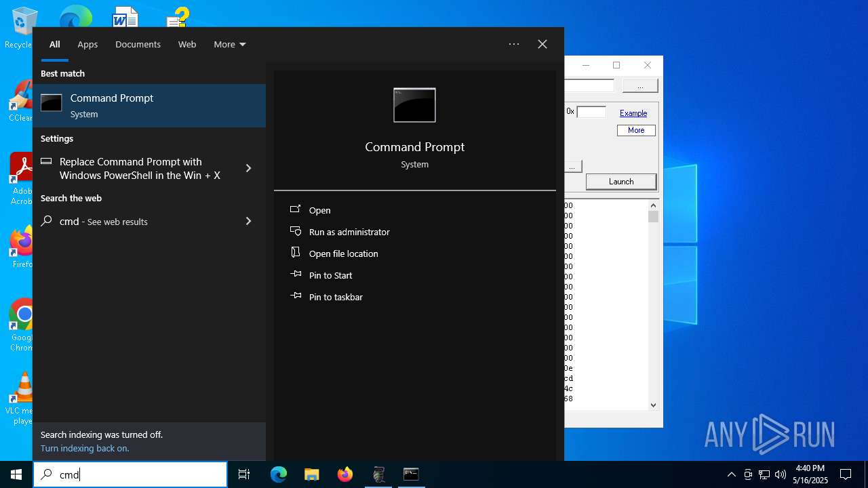Click the ... button above Launch

[x=572, y=166]
